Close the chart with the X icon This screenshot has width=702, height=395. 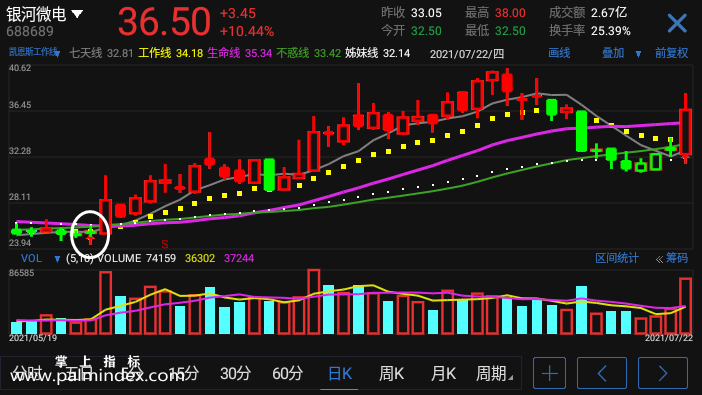pyautogui.click(x=676, y=23)
